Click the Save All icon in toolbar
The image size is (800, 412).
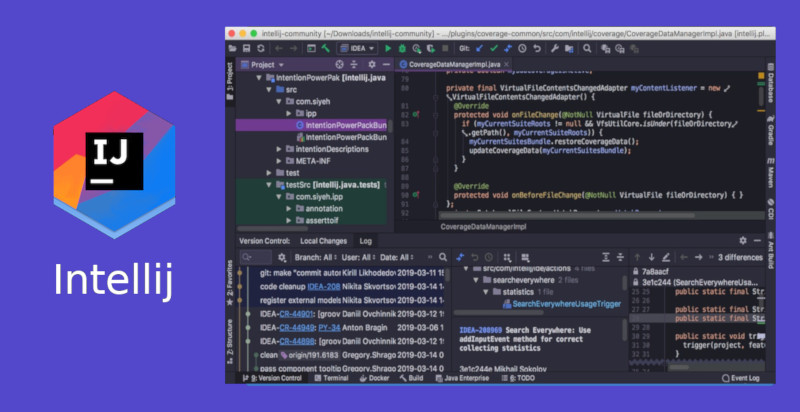click(246, 47)
